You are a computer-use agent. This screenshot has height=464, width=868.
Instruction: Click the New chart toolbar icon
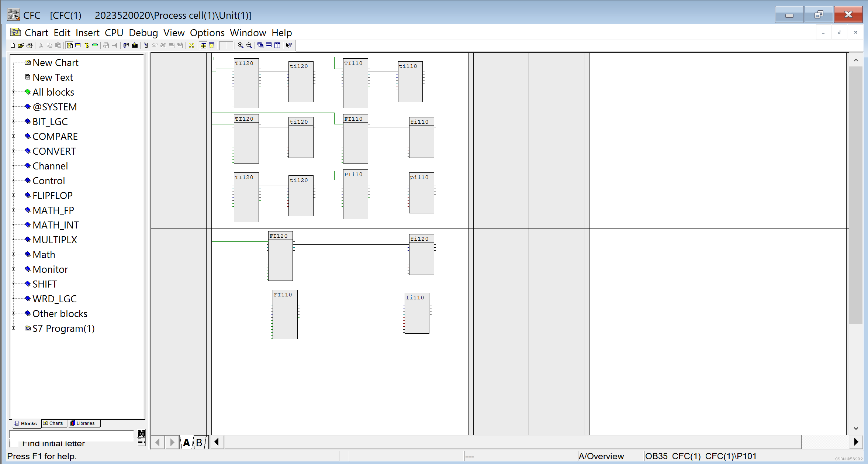point(12,45)
